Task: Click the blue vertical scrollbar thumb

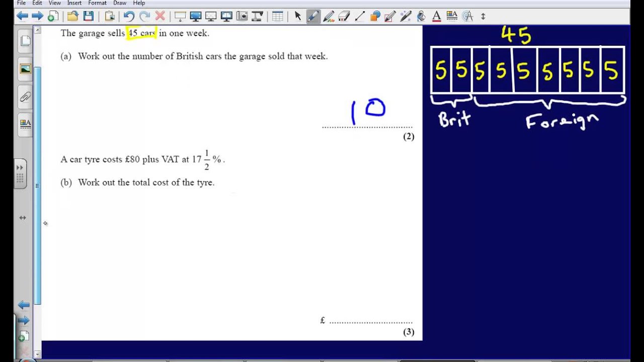Action: pyautogui.click(x=37, y=185)
